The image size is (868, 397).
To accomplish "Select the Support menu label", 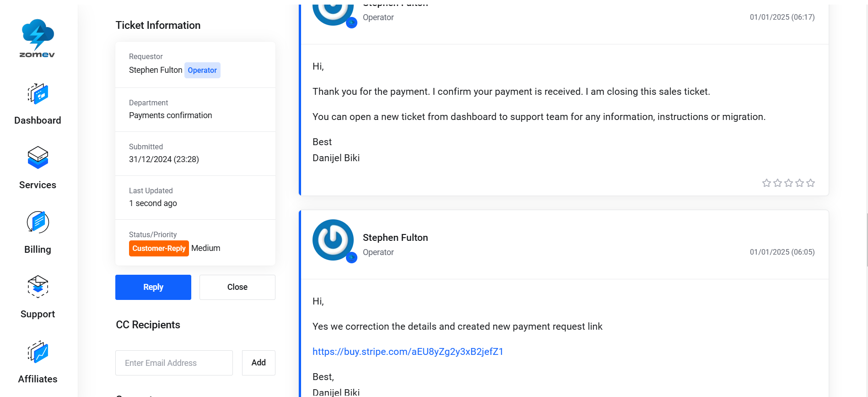I will tap(38, 314).
